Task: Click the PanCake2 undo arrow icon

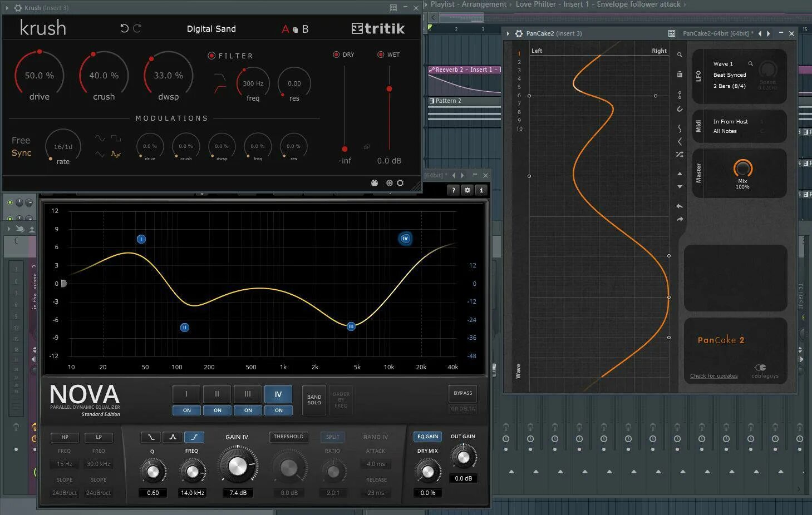Action: (680, 206)
